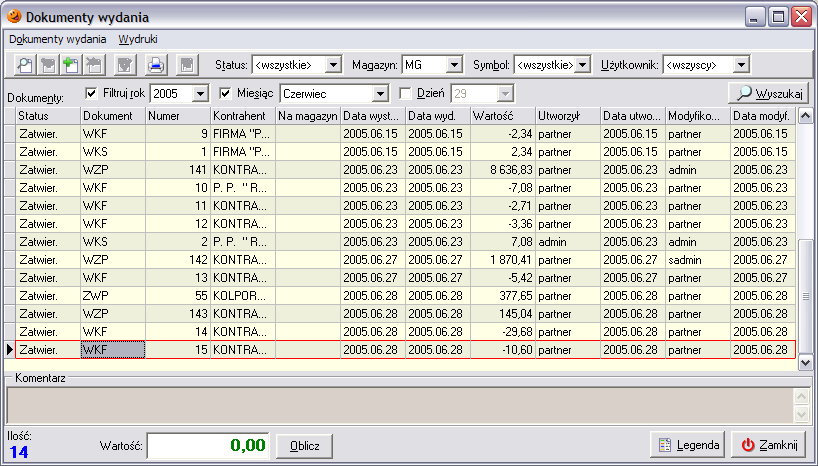The height and width of the screenshot is (466, 818).
Task: Enable the Dzień checkbox
Action: pyautogui.click(x=405, y=93)
